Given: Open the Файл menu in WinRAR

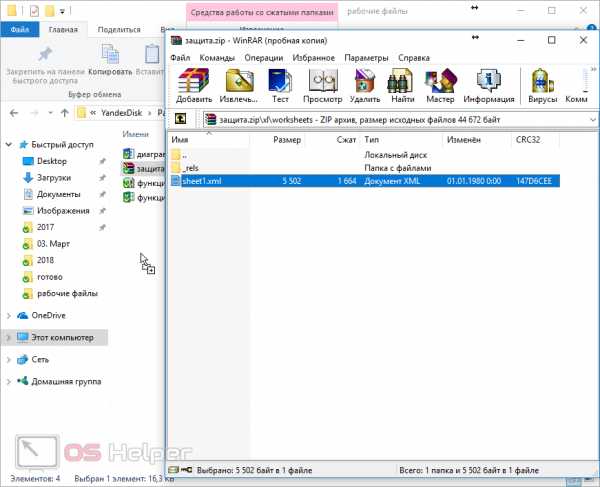Looking at the screenshot, I should (x=180, y=58).
